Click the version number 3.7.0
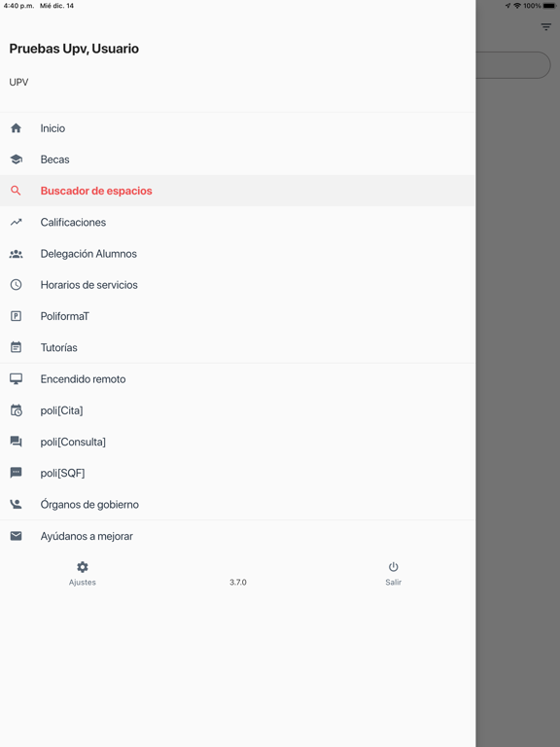The height and width of the screenshot is (747, 560). tap(238, 583)
